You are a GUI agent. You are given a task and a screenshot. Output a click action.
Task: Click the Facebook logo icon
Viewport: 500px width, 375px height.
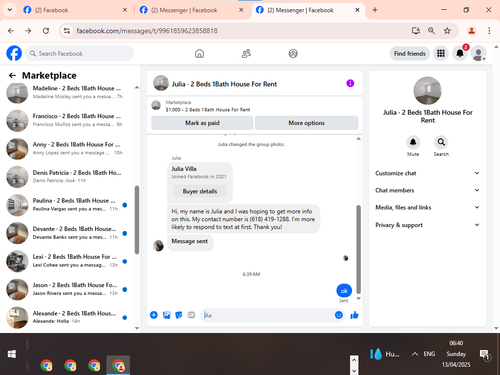point(14,53)
